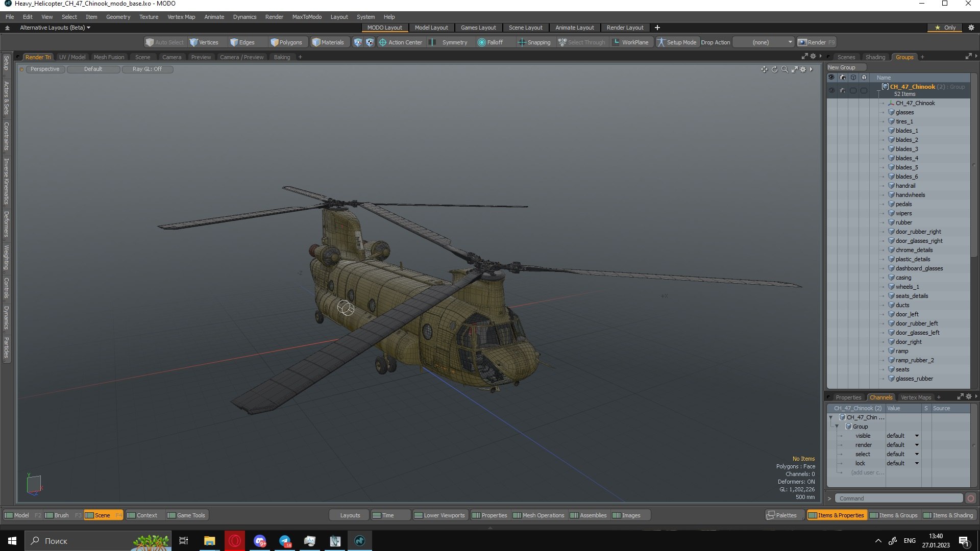The width and height of the screenshot is (980, 551).
Task: Click the viewport zoom magnifier icon
Action: point(785,69)
